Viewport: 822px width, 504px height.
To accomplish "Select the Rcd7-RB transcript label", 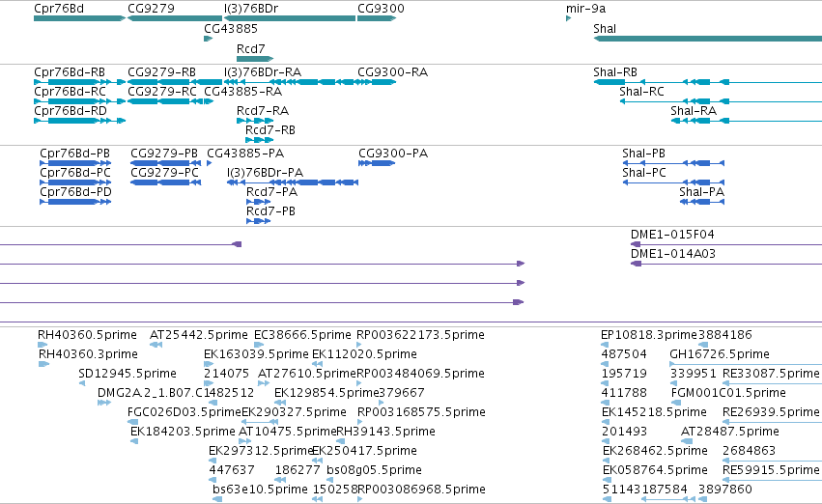I will click(x=270, y=129).
